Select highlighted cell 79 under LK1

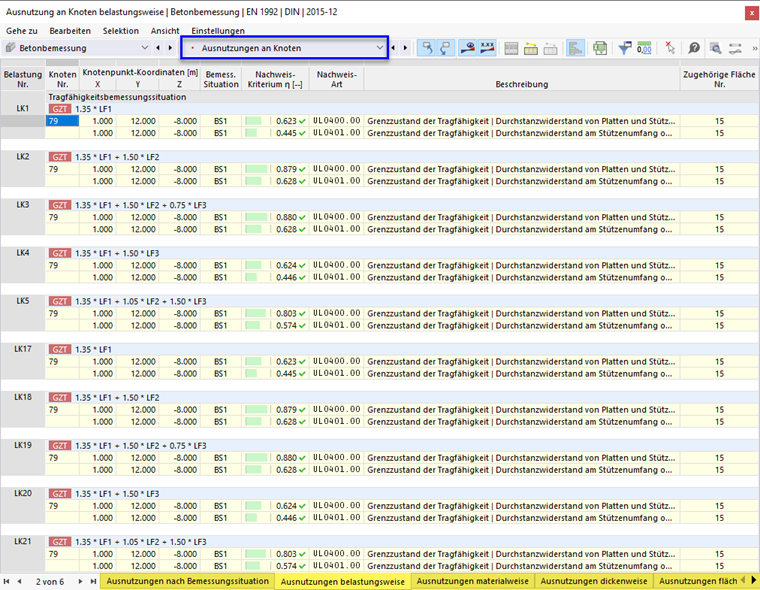62,121
